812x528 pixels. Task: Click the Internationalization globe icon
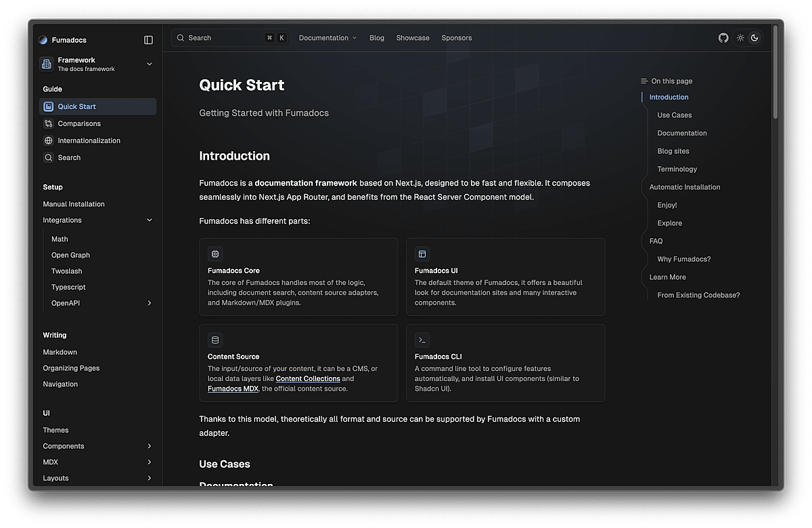click(x=48, y=141)
